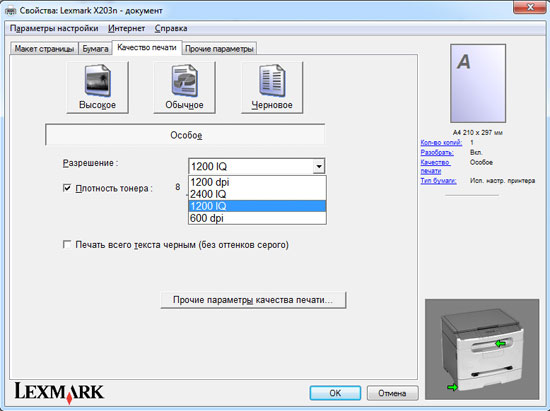
Task: Open the Разобрать link
Action: tap(437, 153)
